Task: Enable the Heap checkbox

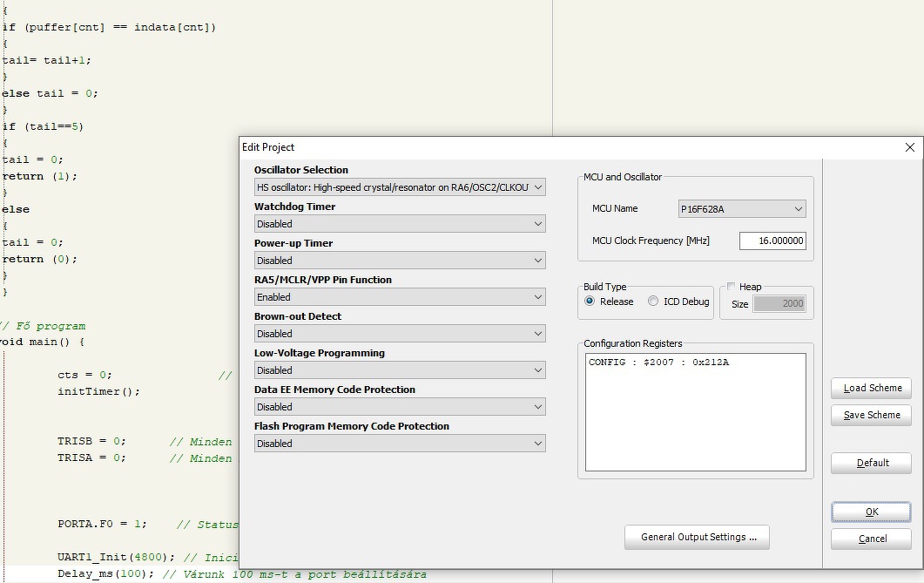Action: click(x=732, y=287)
